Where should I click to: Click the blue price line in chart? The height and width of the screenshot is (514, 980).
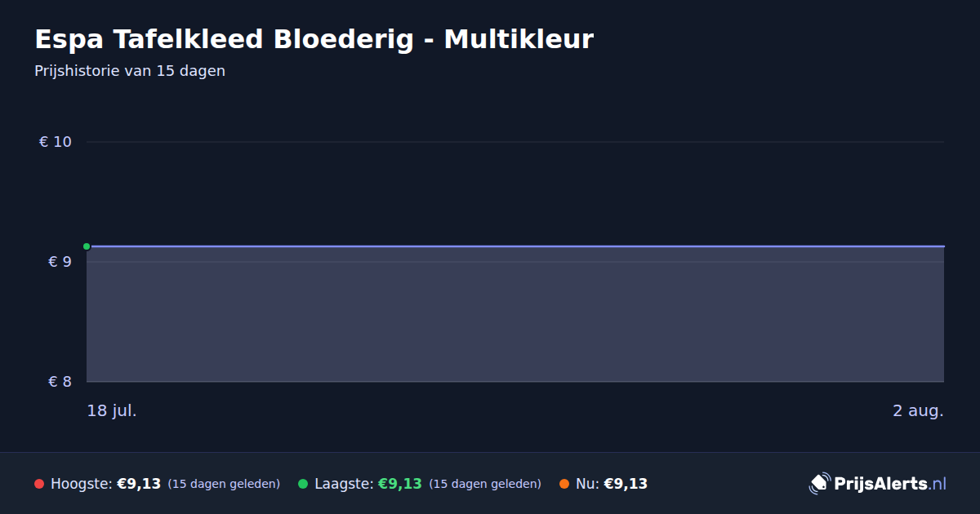(515, 246)
